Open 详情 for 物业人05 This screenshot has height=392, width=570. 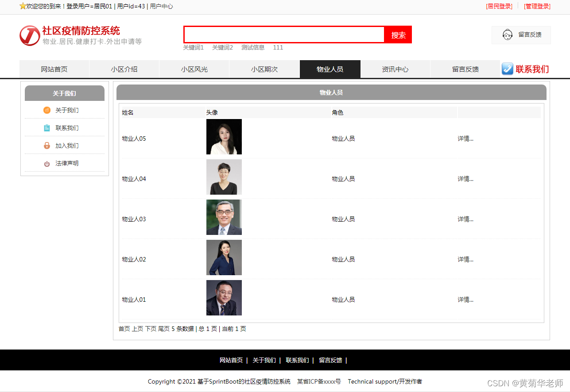click(465, 138)
